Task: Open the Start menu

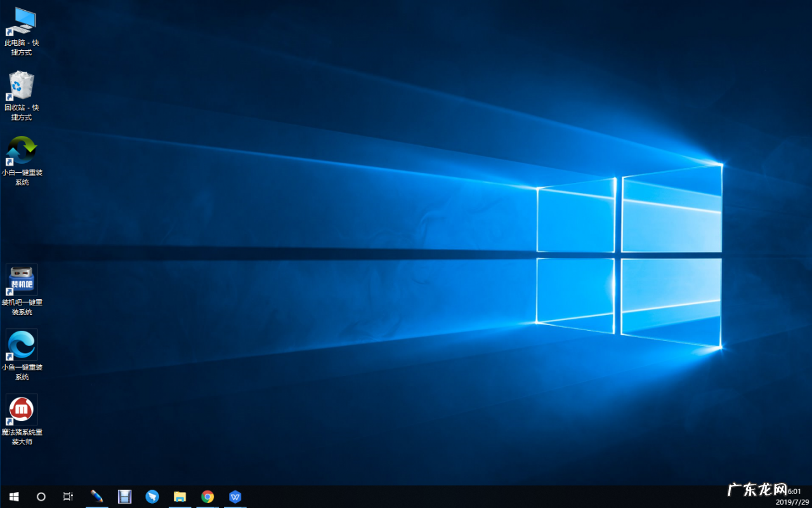Action: coord(13,497)
